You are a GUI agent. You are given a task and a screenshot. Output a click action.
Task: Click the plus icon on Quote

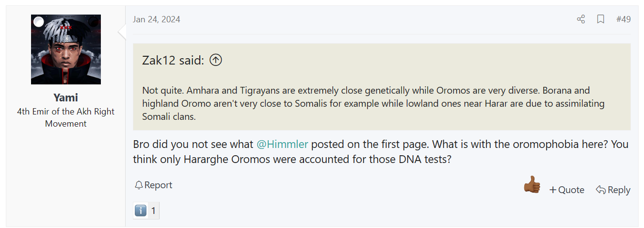point(552,190)
